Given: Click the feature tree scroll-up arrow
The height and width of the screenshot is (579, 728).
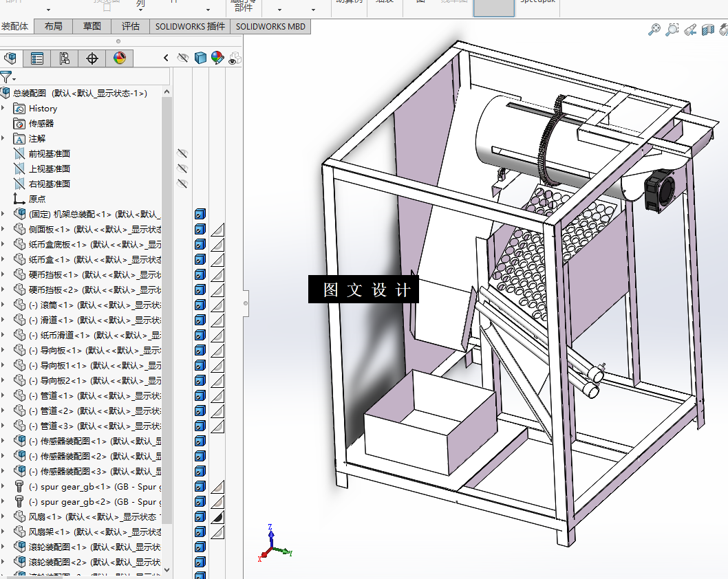Looking at the screenshot, I should [x=167, y=92].
